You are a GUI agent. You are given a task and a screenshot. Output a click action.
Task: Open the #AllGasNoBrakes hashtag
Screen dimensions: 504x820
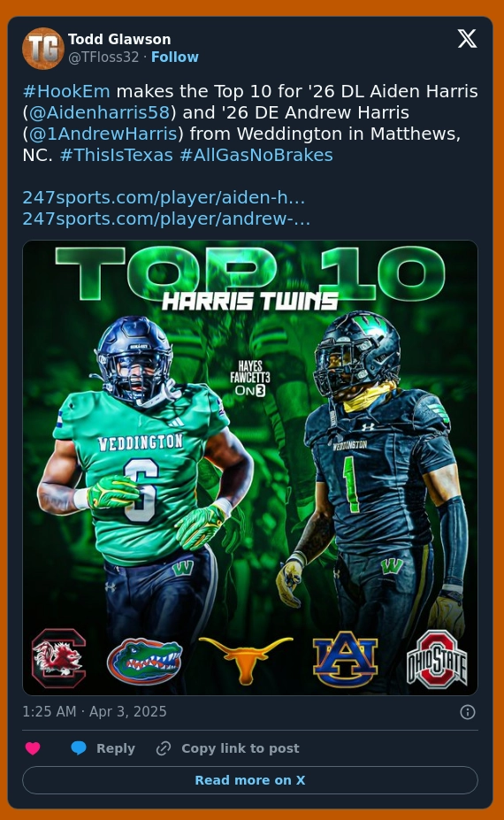click(x=256, y=156)
